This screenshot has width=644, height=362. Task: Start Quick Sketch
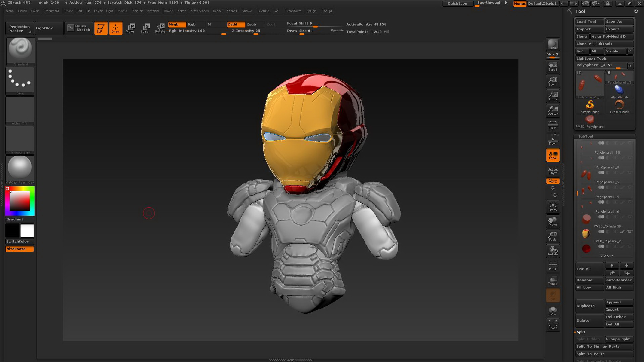79,28
